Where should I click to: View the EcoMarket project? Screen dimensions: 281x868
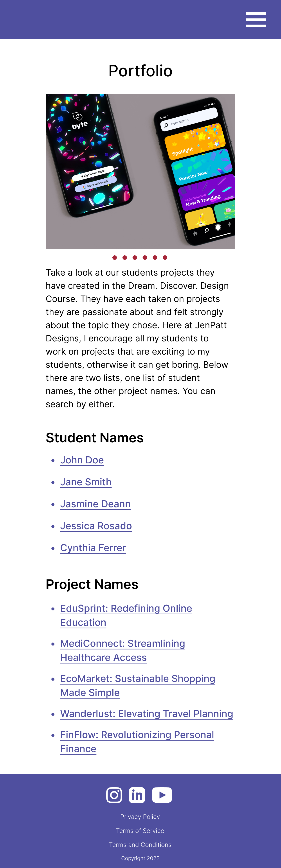click(138, 679)
